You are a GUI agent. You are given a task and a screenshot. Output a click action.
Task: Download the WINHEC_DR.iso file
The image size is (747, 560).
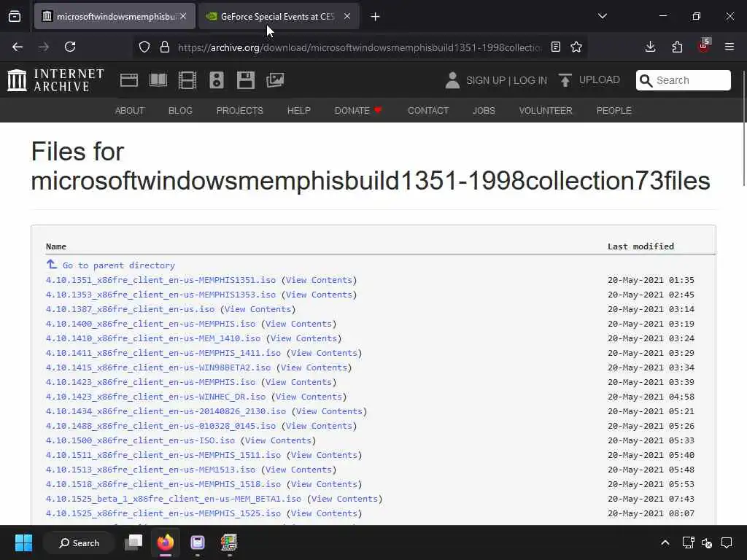156,397
